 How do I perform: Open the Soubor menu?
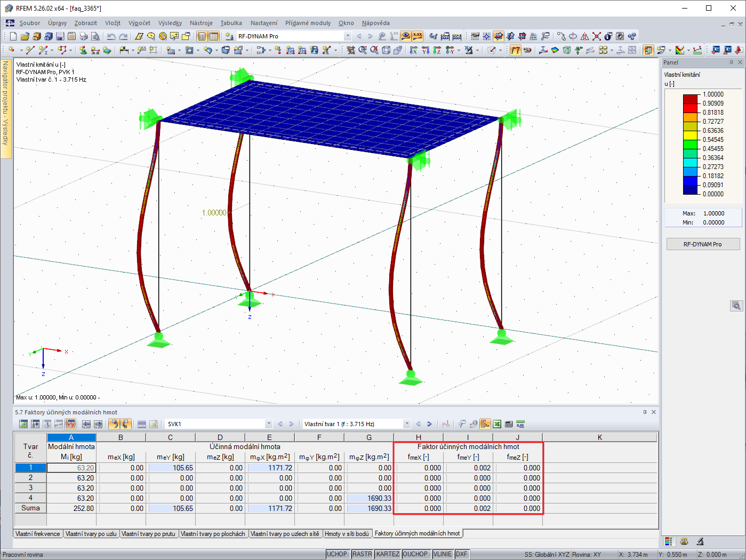pos(30,23)
